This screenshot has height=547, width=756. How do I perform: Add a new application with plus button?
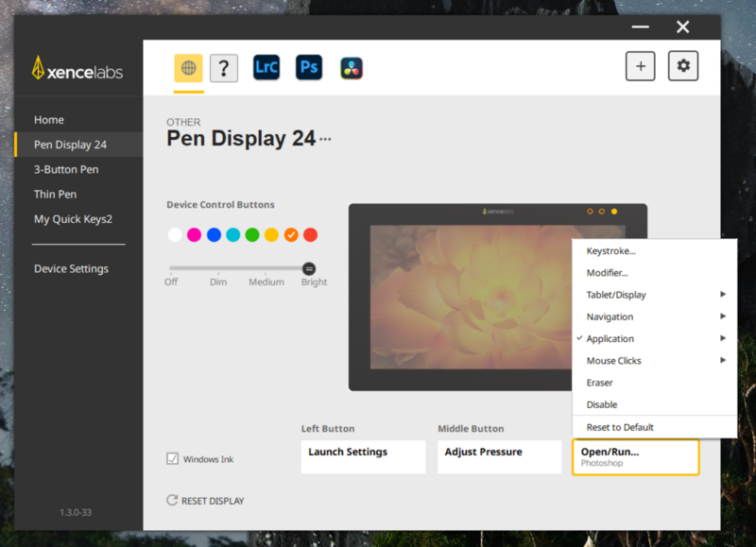641,66
